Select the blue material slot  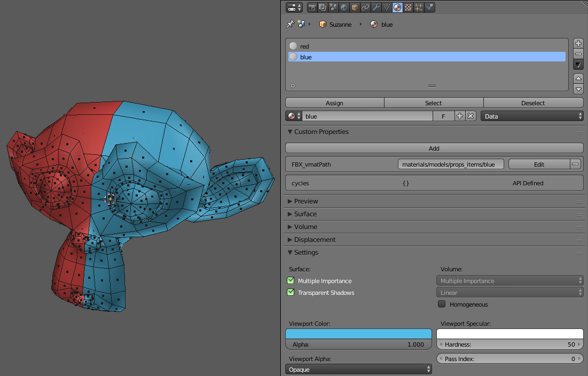[427, 57]
